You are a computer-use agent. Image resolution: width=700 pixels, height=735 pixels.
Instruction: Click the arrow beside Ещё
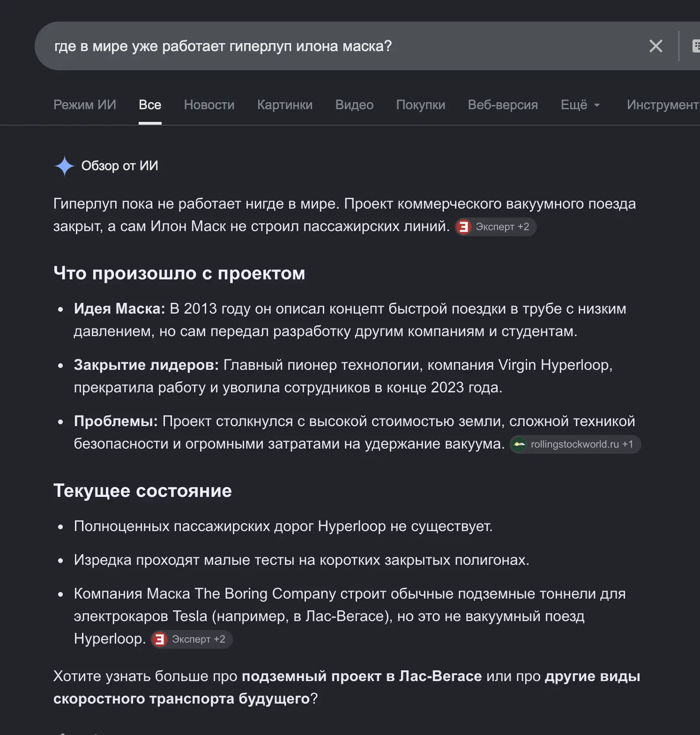click(x=597, y=105)
